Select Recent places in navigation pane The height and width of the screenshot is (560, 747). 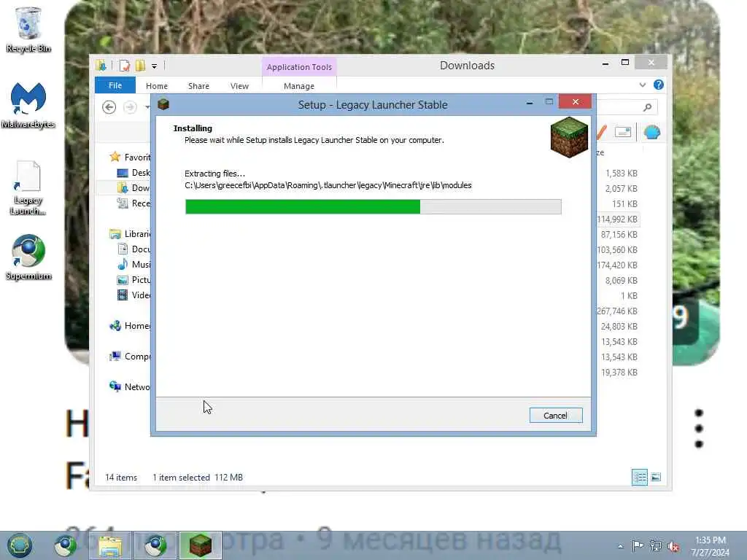(x=133, y=203)
